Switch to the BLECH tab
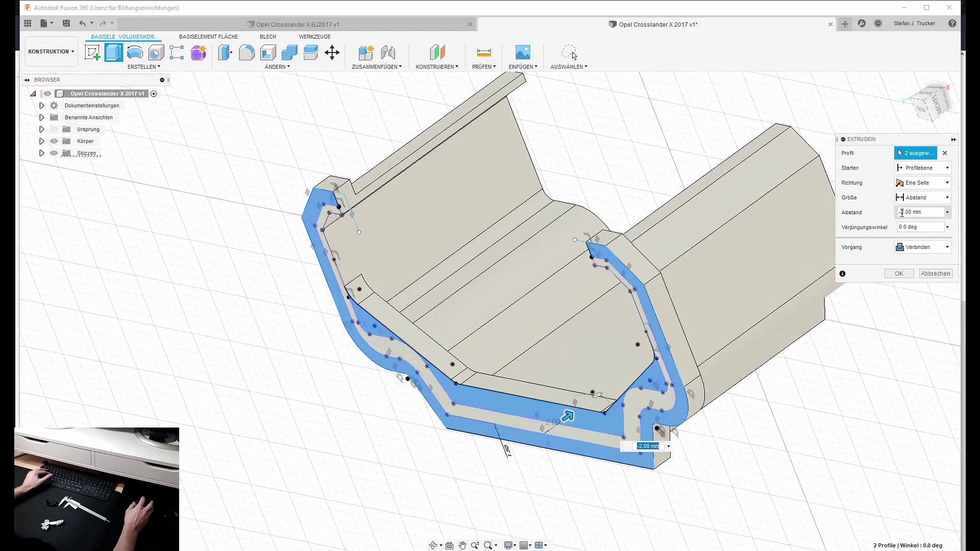Viewport: 980px width, 551px height. coord(267,37)
